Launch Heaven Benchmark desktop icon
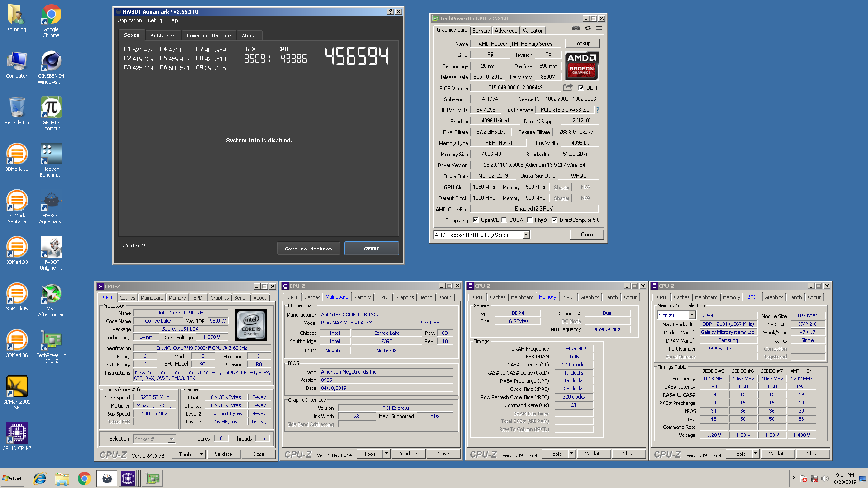 (51, 160)
